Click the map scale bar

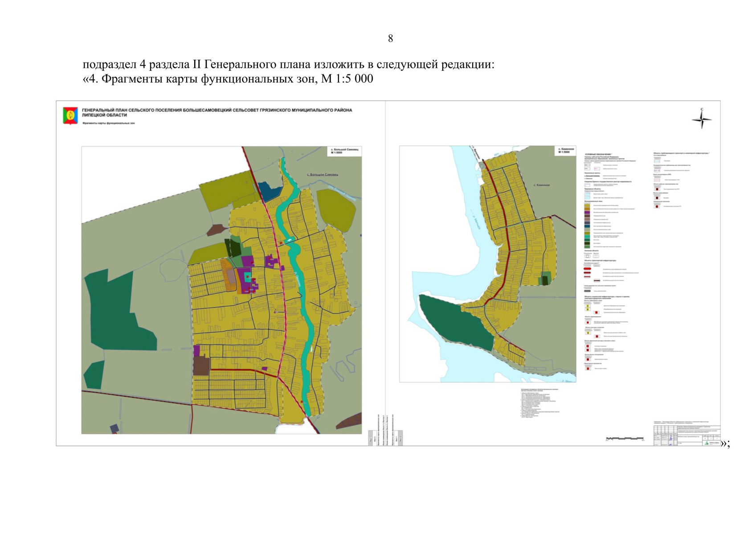[x=625, y=439]
